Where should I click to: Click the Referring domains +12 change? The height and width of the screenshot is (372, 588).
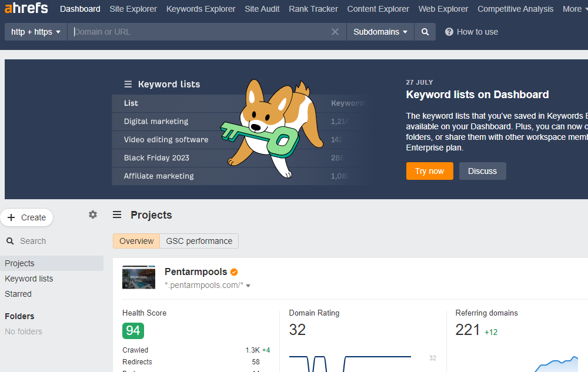point(491,332)
